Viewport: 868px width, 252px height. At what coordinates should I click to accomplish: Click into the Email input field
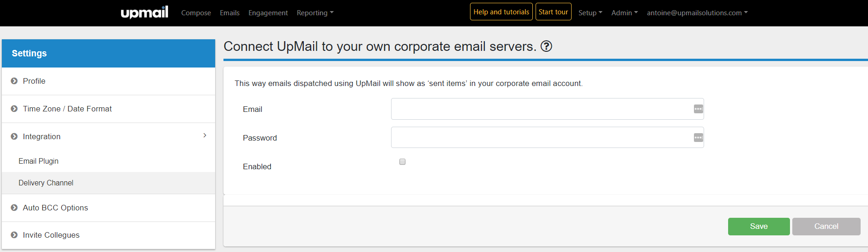coord(540,109)
